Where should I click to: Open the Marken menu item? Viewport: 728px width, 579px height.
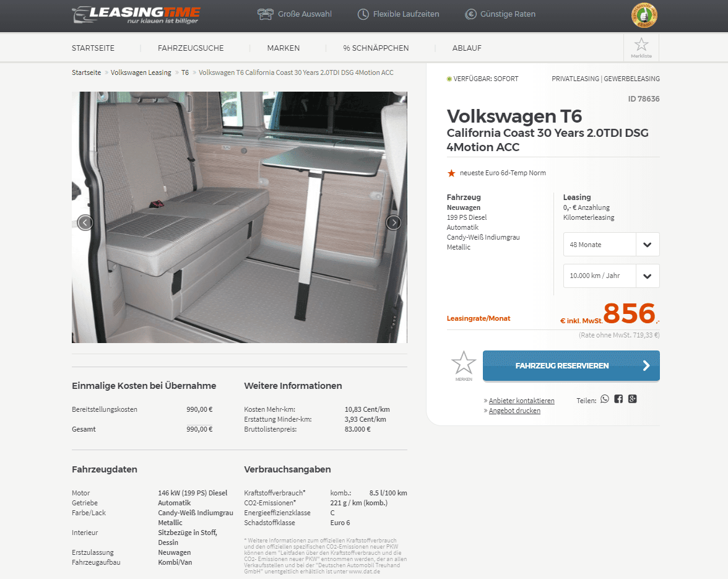(284, 48)
